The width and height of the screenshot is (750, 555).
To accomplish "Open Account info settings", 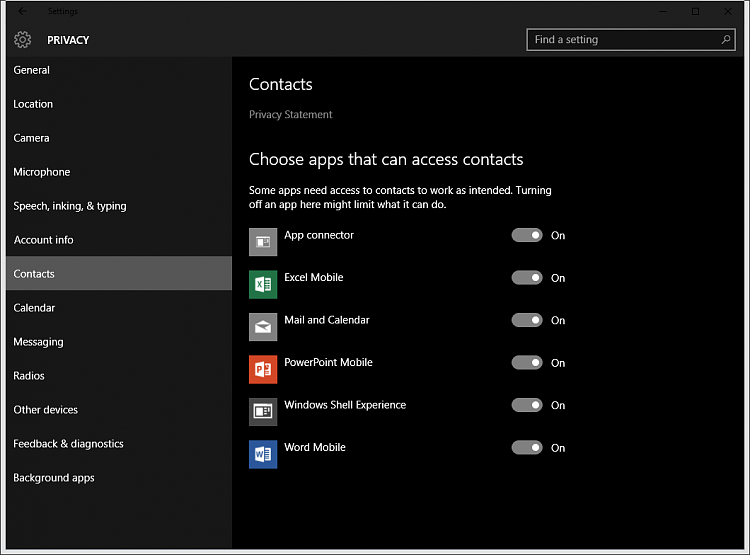I will [119, 240].
